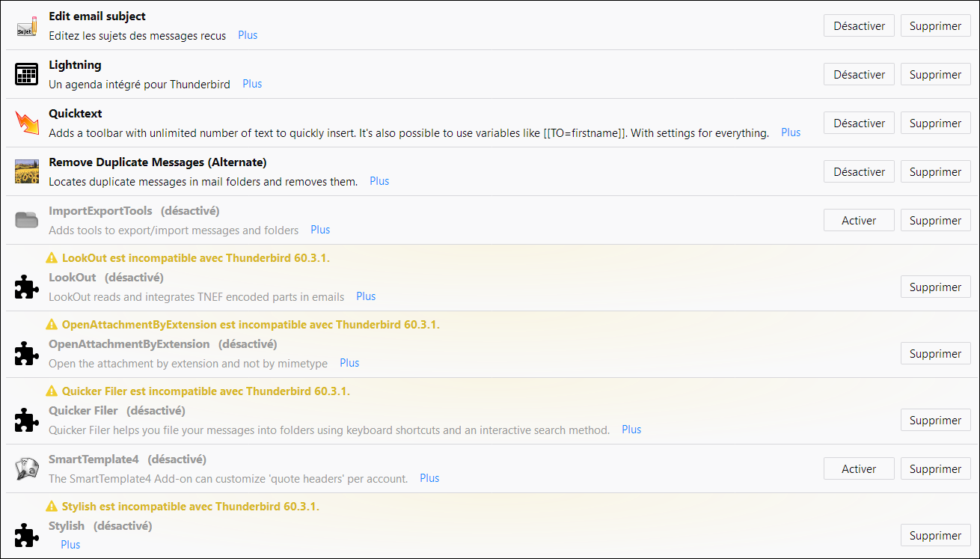Disable Remove Duplicate Messages add-on

[859, 172]
